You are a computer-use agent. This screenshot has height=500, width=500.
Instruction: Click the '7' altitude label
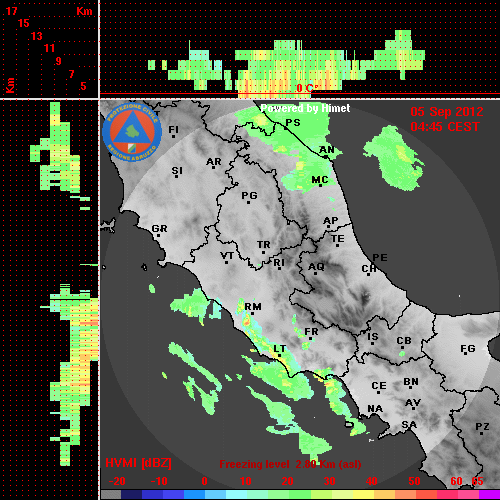click(71, 74)
